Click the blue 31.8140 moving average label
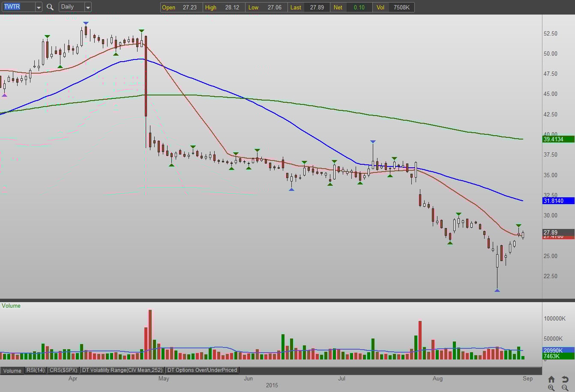The image size is (575, 392). click(558, 201)
